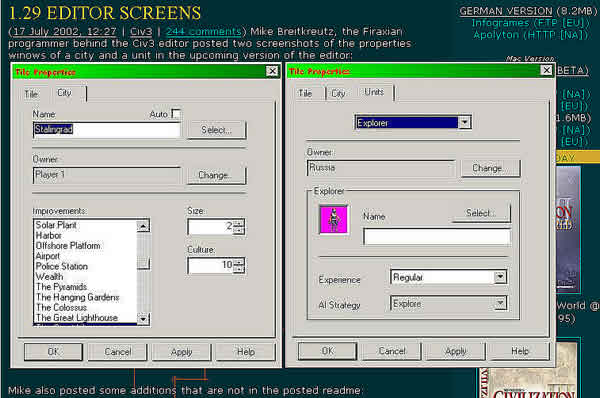Image resolution: width=600 pixels, height=398 pixels.
Task: Click Apply in the left dialog
Action: coord(181,352)
